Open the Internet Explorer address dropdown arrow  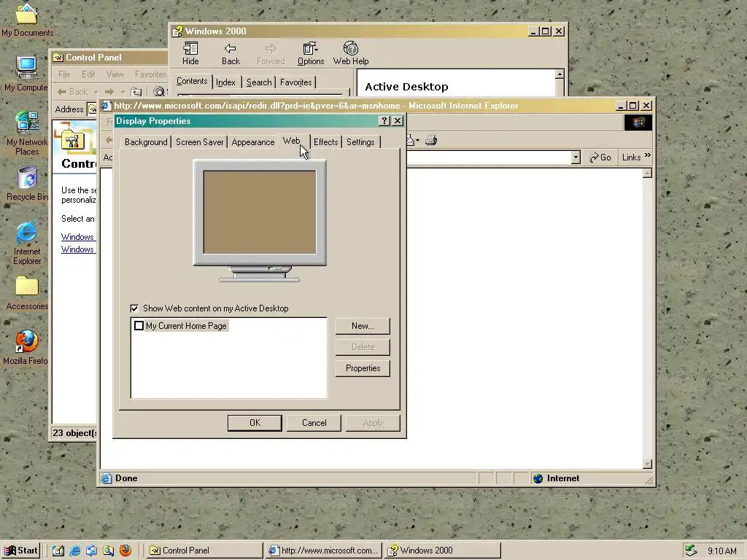pos(576,157)
